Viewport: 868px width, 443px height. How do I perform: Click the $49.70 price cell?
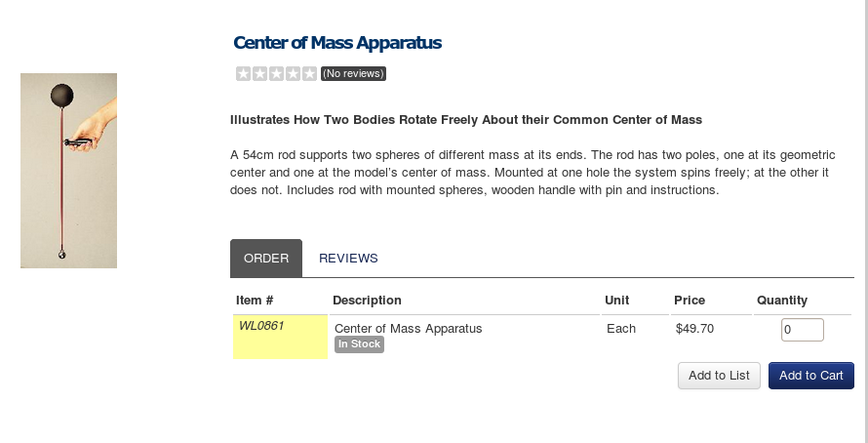pyautogui.click(x=694, y=329)
